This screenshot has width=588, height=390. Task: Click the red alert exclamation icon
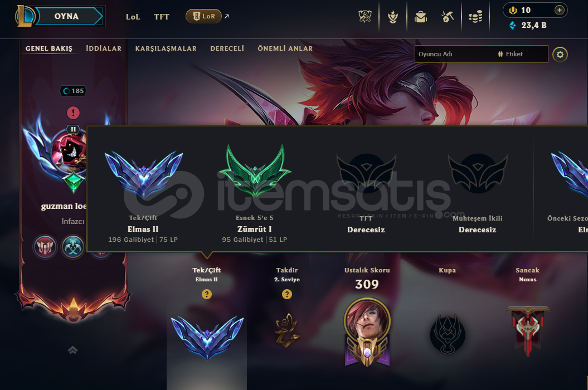coord(73,113)
